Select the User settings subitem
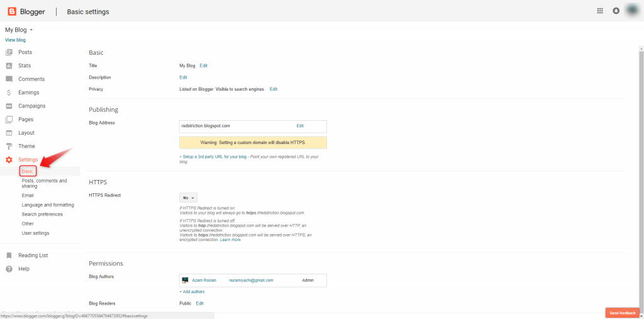Image resolution: width=644 pixels, height=319 pixels. click(x=35, y=233)
